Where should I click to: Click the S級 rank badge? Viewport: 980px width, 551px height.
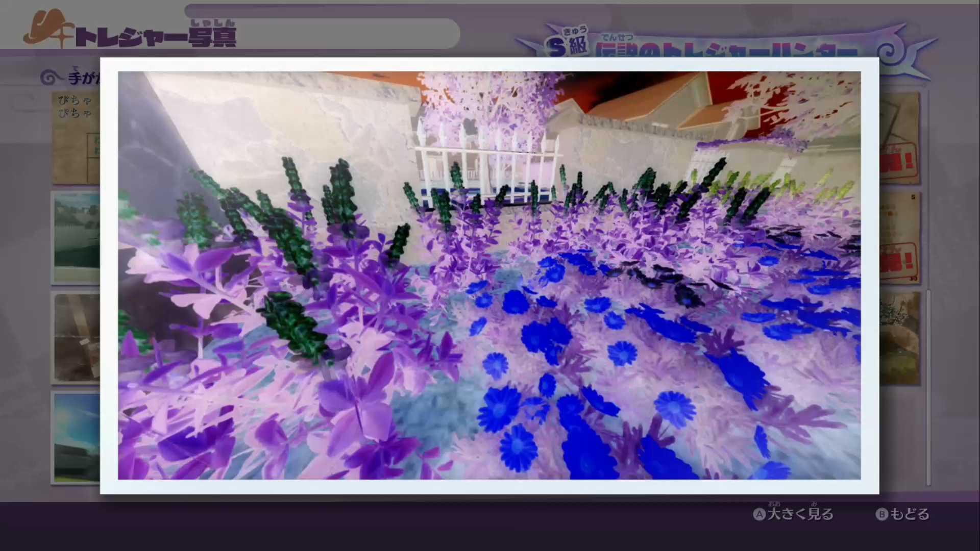568,43
